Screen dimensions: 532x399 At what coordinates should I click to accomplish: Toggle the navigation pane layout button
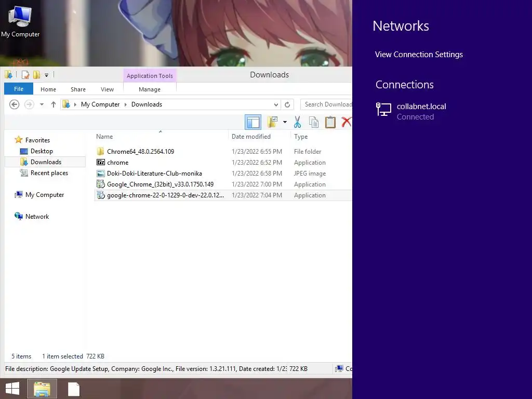pos(253,122)
